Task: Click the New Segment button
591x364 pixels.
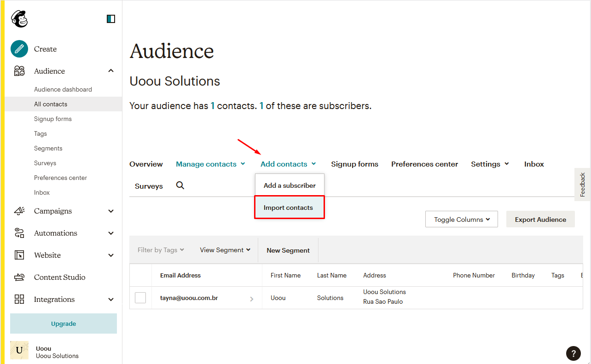Action: [288, 250]
